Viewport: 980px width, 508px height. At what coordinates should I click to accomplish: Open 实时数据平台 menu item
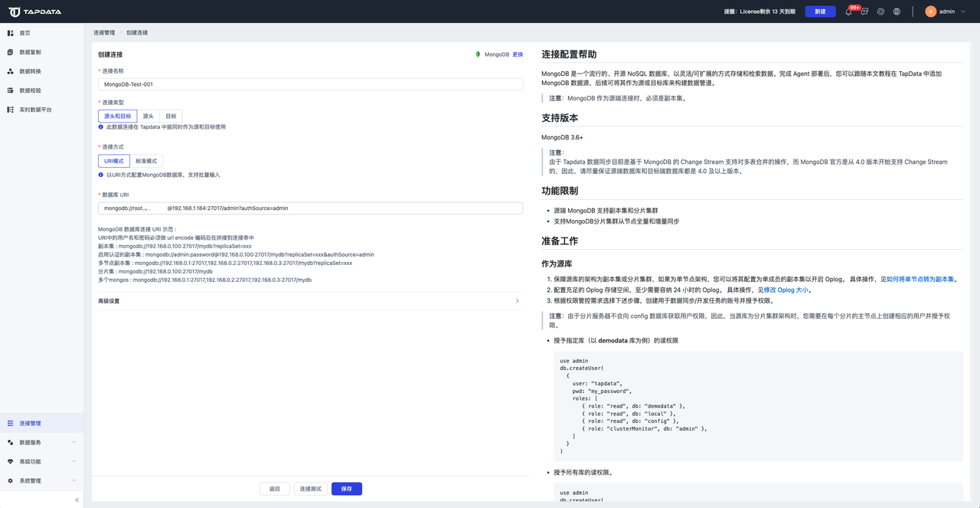(42, 110)
